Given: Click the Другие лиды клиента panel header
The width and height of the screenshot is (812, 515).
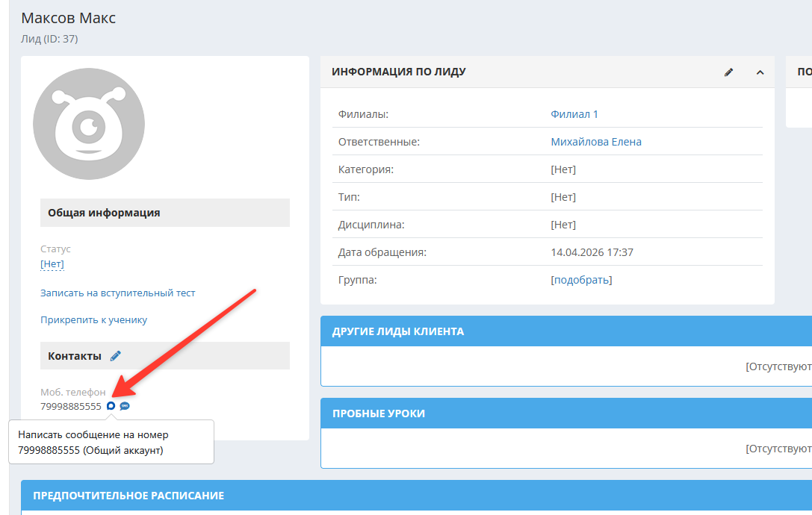Looking at the screenshot, I should [x=397, y=331].
